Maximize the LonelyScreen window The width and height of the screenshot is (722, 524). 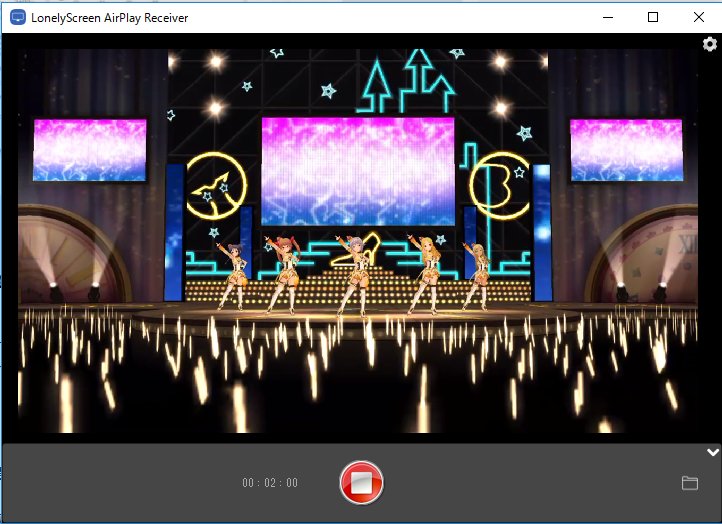tap(652, 17)
